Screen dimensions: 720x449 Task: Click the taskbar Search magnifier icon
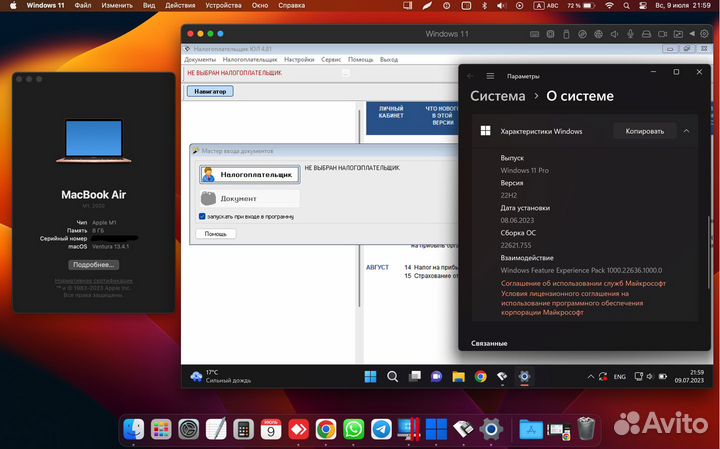392,377
